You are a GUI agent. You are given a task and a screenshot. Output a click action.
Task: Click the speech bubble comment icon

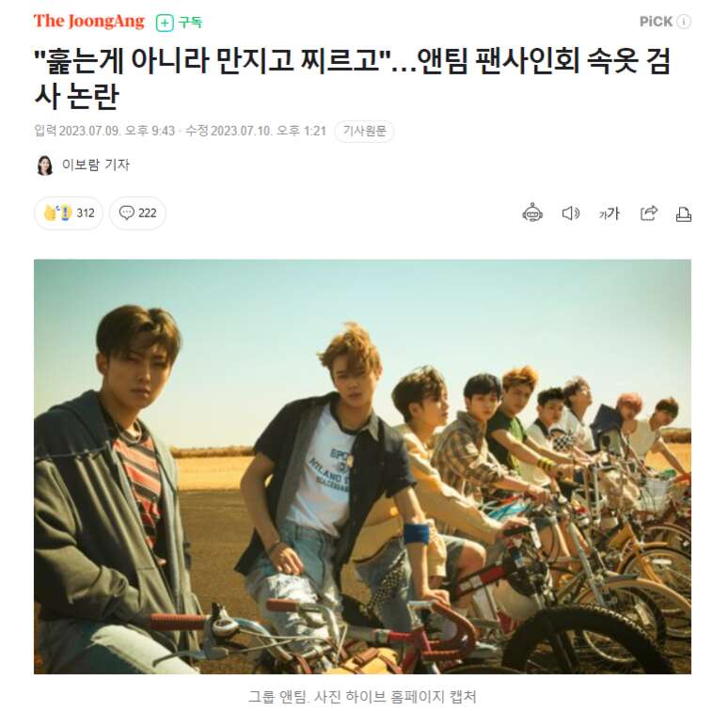point(126,213)
